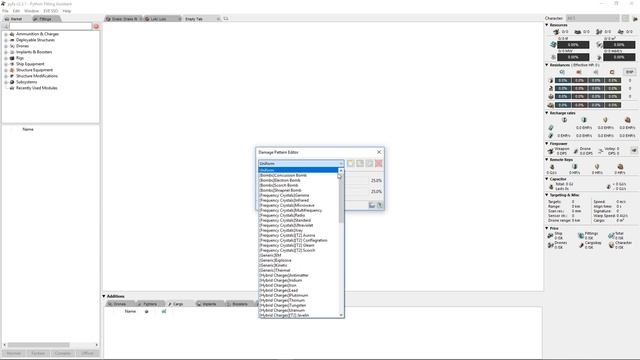The height and width of the screenshot is (360, 640).
Task: Select Bombs Concussion Bomb pattern
Action: 299,175
